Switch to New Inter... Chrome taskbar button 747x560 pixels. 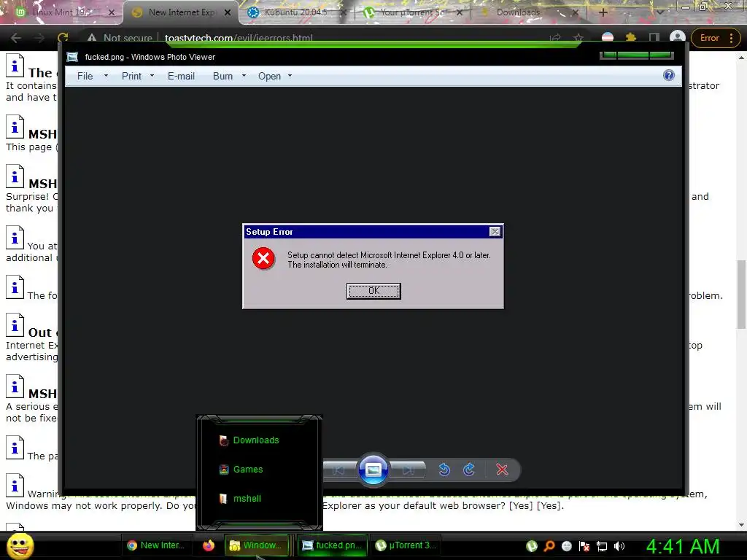156,545
